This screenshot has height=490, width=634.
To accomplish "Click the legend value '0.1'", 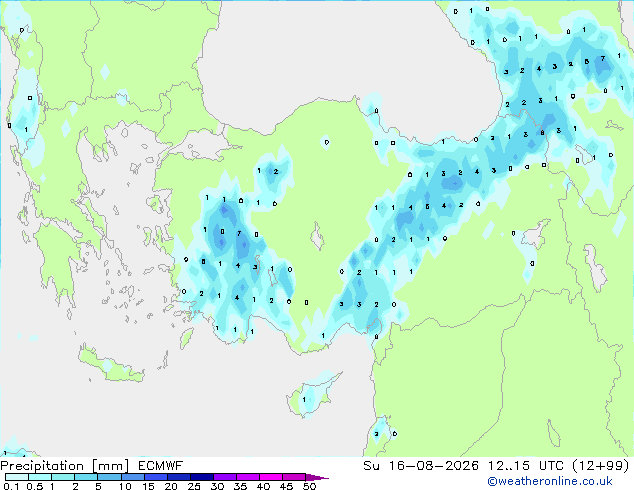I will click(x=11, y=486).
